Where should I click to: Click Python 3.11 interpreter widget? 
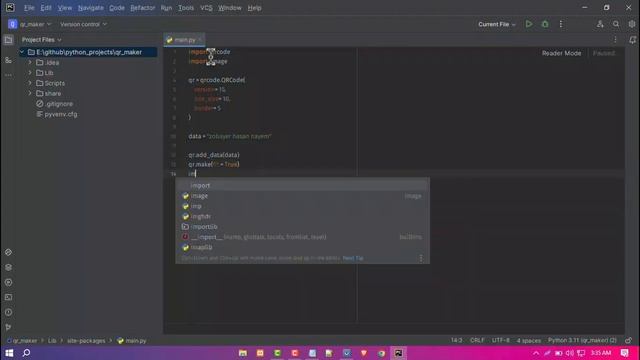(x=582, y=340)
